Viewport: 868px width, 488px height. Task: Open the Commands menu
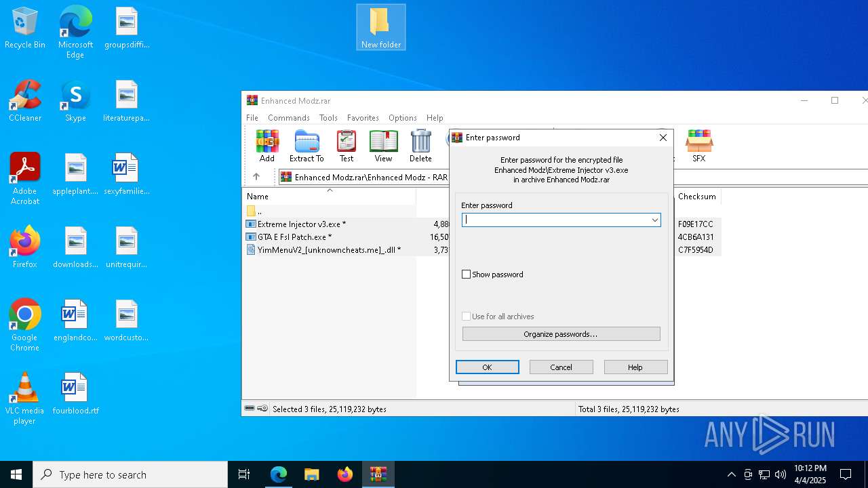[289, 117]
